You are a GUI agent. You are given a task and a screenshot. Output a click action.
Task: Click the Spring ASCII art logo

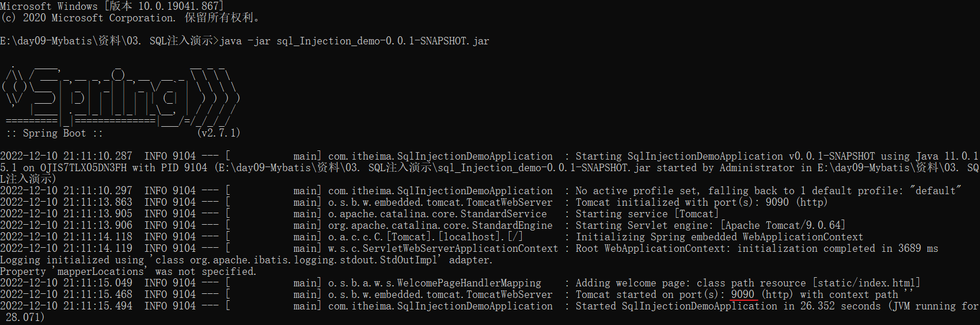(x=120, y=95)
